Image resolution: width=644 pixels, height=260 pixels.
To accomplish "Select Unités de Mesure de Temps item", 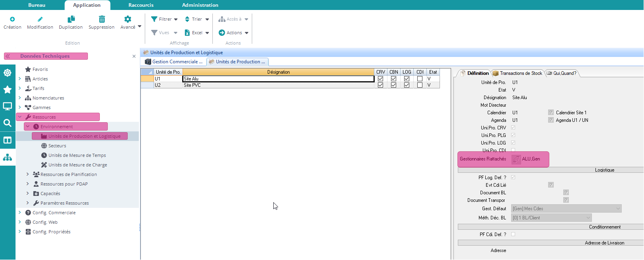I will point(77,155).
